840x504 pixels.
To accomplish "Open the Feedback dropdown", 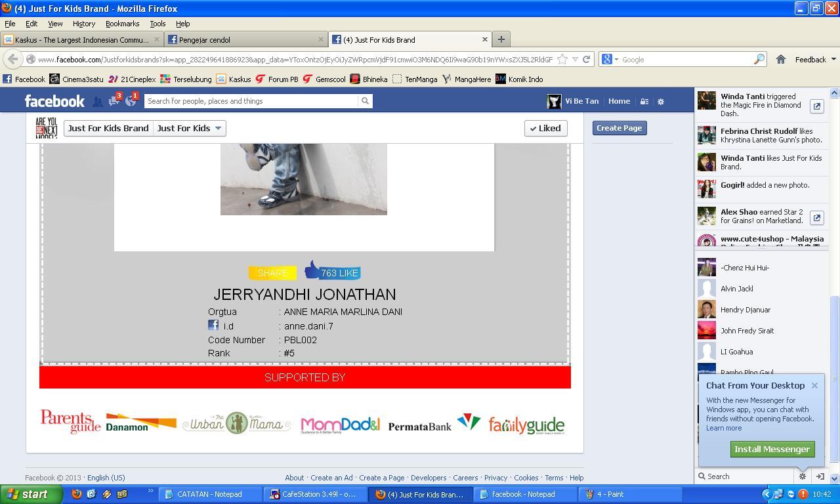I will [x=815, y=59].
